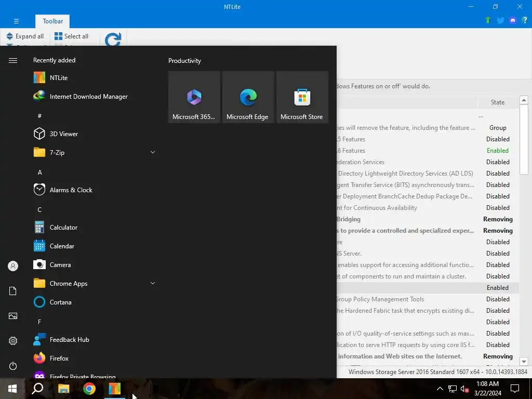Click the NTLite taskbar icon

[x=115, y=389]
